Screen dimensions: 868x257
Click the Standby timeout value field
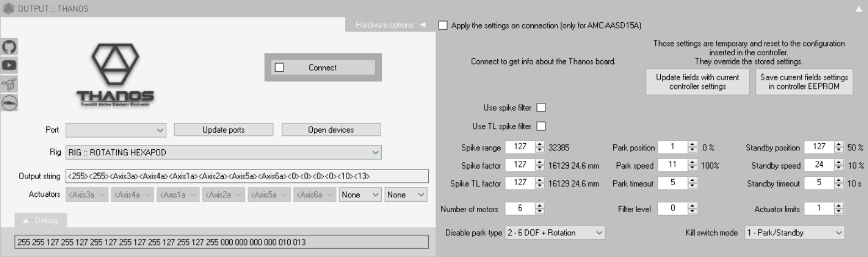pos(819,183)
